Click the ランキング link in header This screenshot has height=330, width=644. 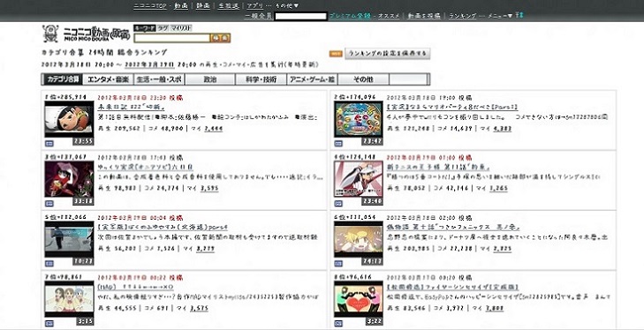[462, 16]
